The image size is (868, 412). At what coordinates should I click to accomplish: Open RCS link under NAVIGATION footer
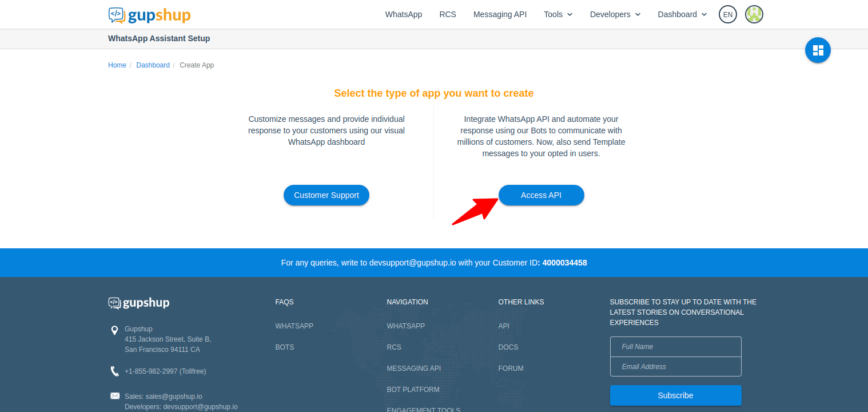point(394,347)
